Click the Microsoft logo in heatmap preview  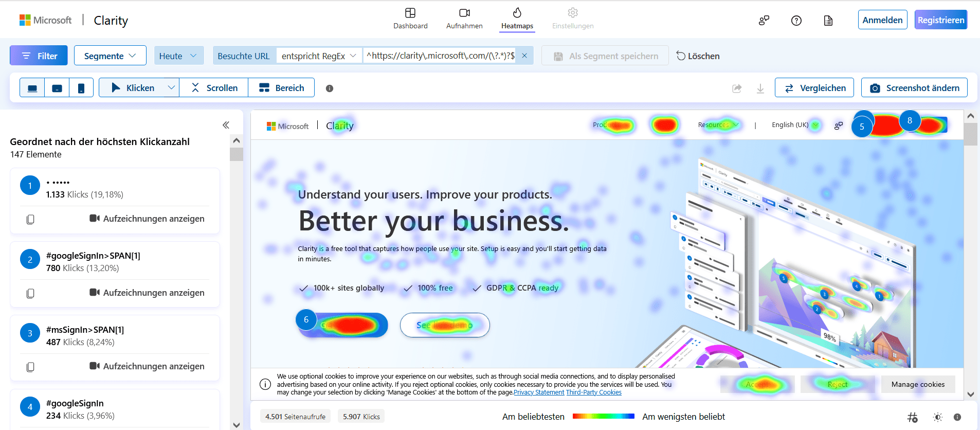pos(287,126)
